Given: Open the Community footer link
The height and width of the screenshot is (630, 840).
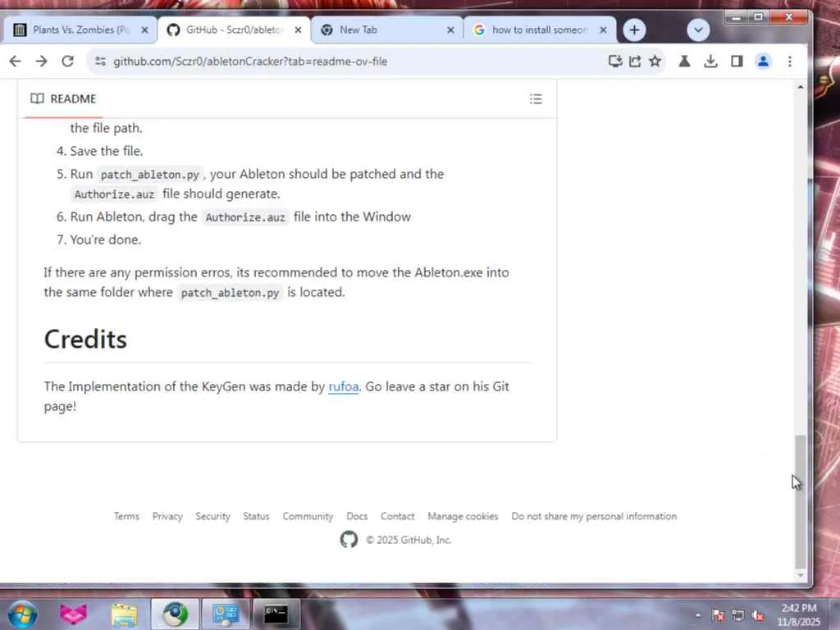Looking at the screenshot, I should (x=308, y=516).
